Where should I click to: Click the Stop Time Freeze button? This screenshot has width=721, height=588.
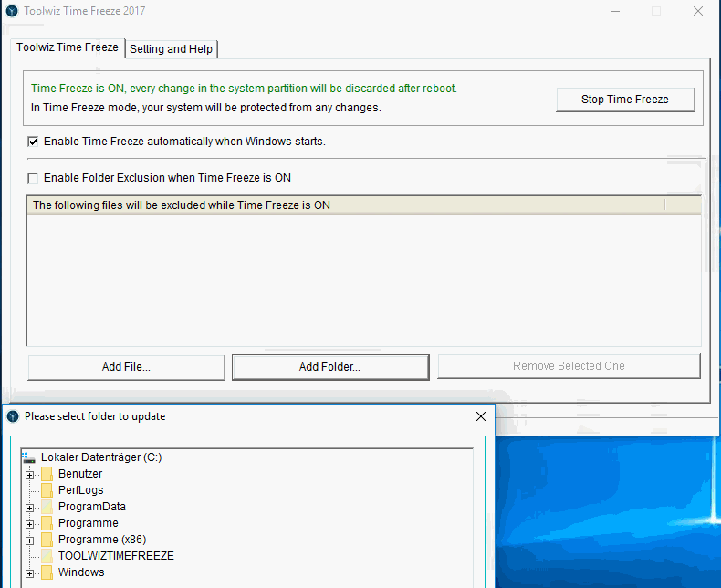point(625,100)
